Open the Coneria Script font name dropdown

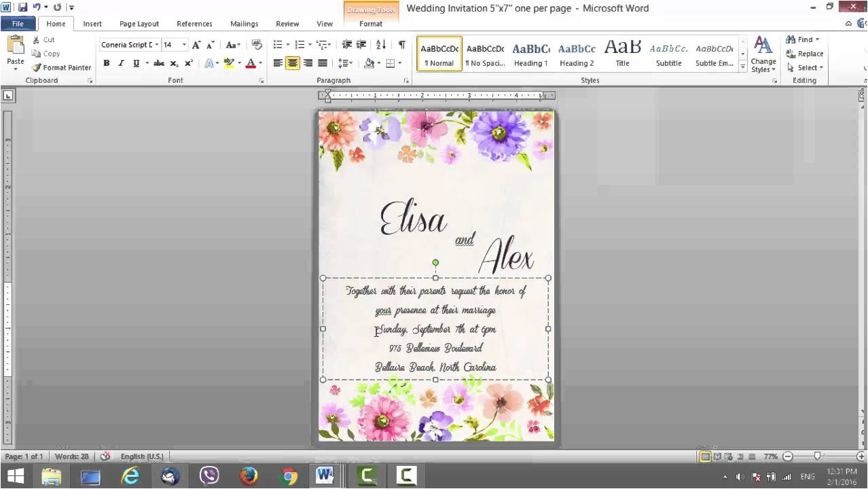(157, 45)
